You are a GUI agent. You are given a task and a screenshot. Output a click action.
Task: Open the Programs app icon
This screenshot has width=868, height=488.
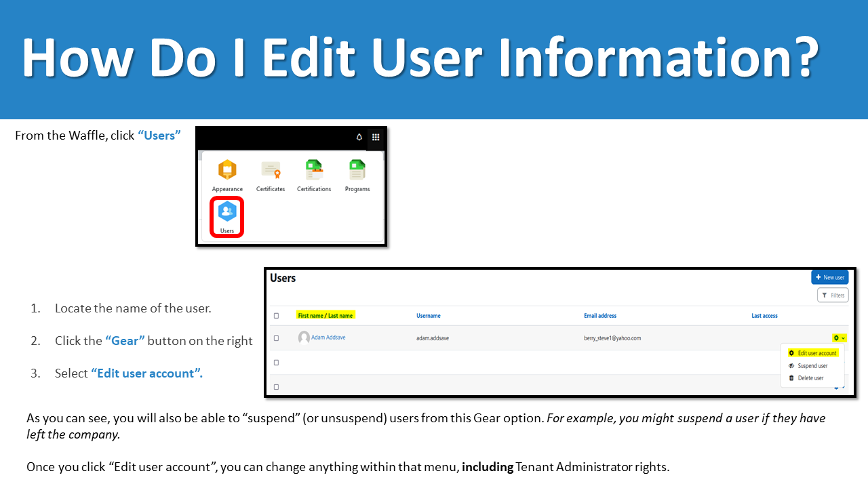click(x=357, y=169)
